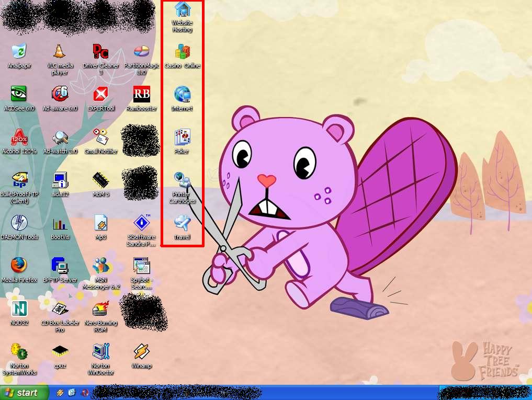The height and width of the screenshot is (400, 532).
Task: Click the Mp3 file icon
Action: click(x=100, y=223)
